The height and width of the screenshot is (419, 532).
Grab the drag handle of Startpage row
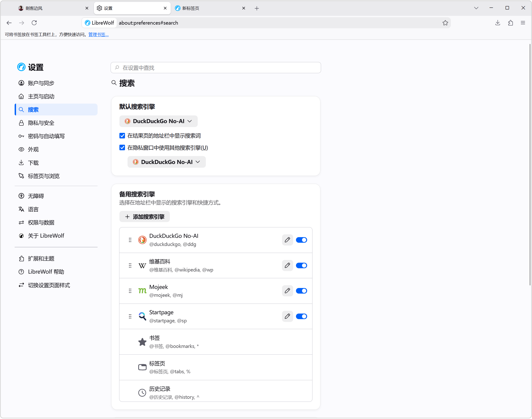[130, 316]
